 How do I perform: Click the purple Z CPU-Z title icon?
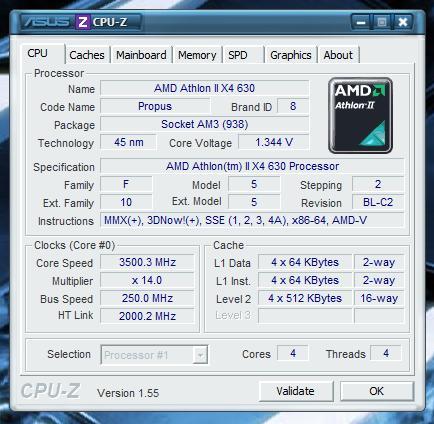[x=83, y=22]
